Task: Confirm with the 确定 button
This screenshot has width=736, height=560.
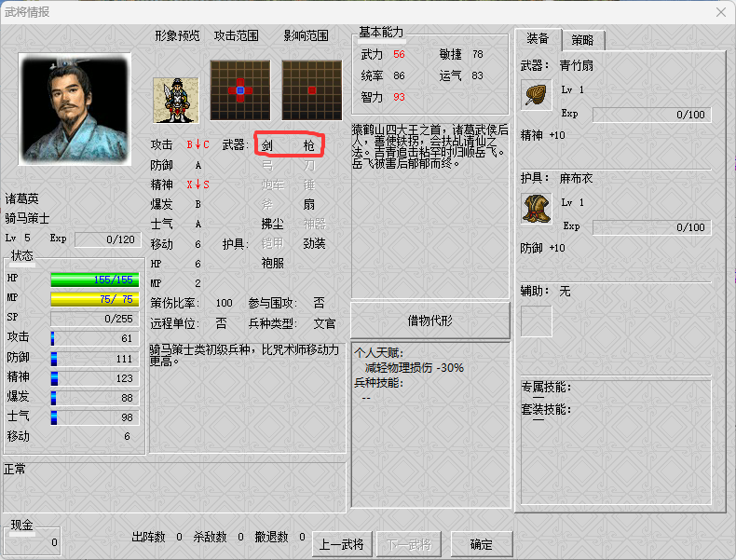Action: coord(481,544)
